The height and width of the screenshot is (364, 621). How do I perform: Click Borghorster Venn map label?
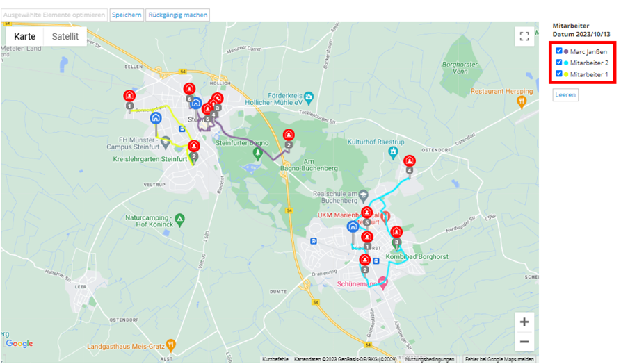click(x=460, y=67)
